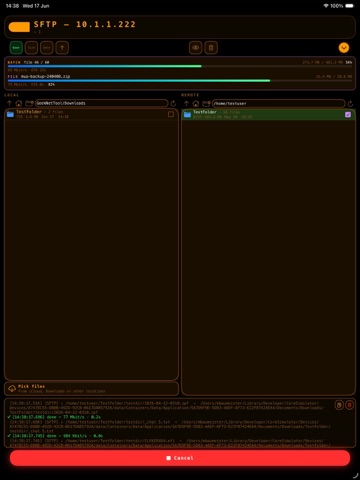Toggle the eye visibility button in toolbar
360x480 pixels.
[196, 48]
